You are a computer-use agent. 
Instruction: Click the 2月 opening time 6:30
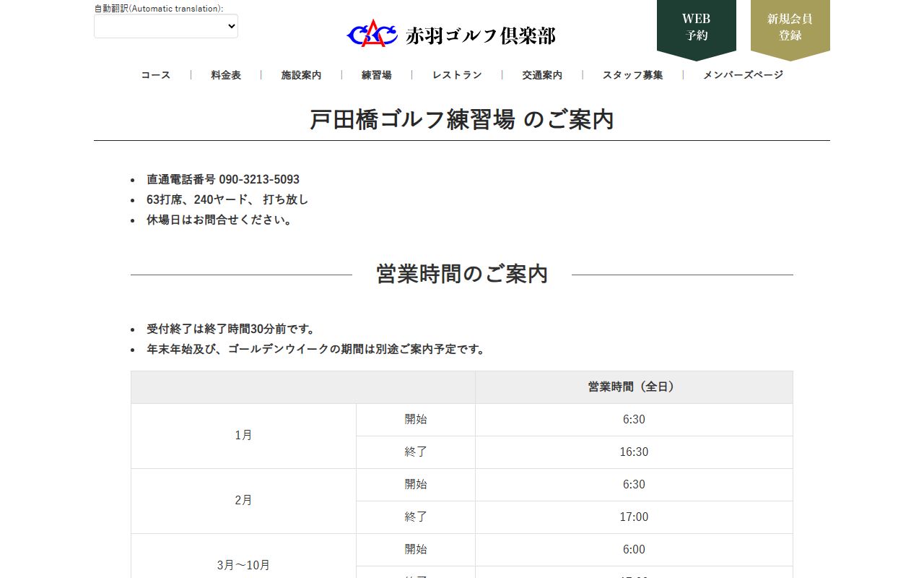click(x=634, y=485)
